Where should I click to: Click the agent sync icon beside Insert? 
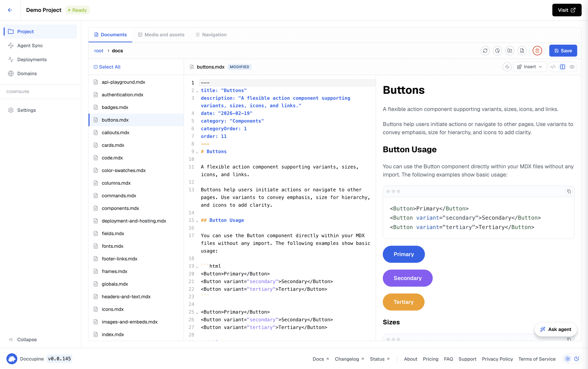(507, 67)
